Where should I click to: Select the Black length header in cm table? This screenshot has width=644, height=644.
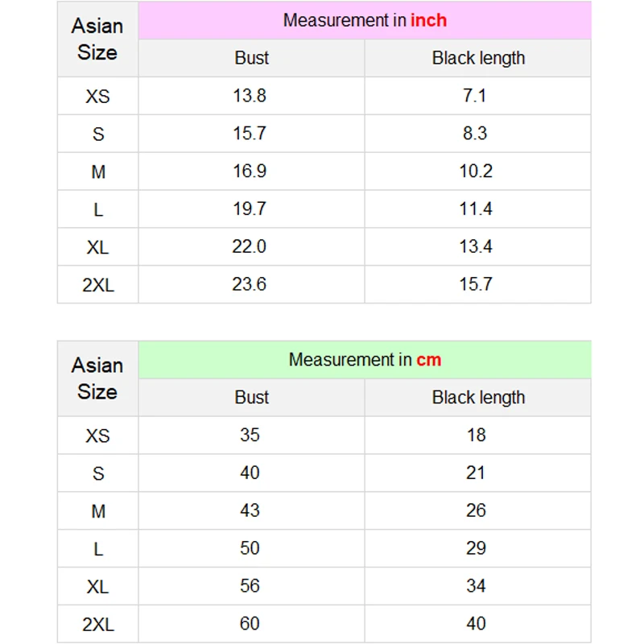pyautogui.click(x=478, y=398)
